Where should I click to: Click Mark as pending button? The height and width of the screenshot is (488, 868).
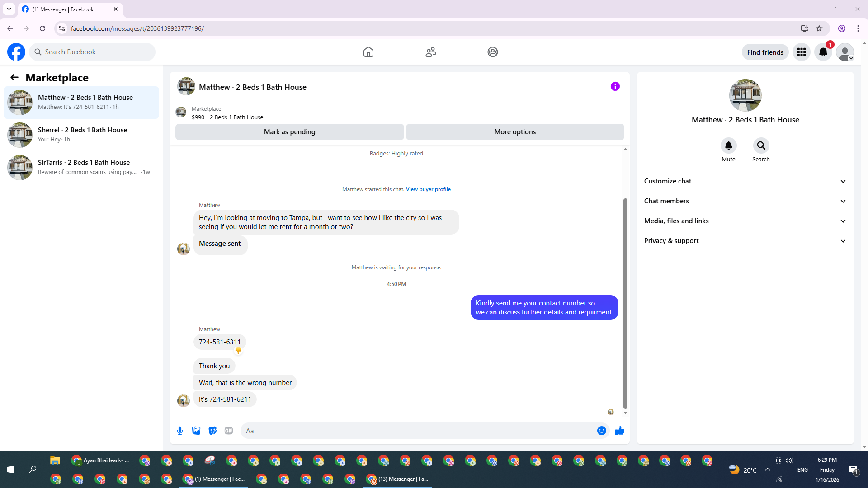pyautogui.click(x=289, y=132)
